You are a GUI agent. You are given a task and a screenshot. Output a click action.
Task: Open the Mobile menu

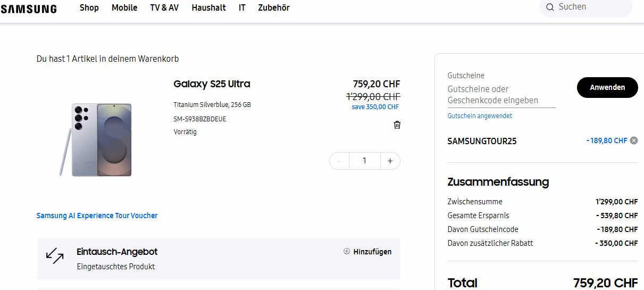124,7
